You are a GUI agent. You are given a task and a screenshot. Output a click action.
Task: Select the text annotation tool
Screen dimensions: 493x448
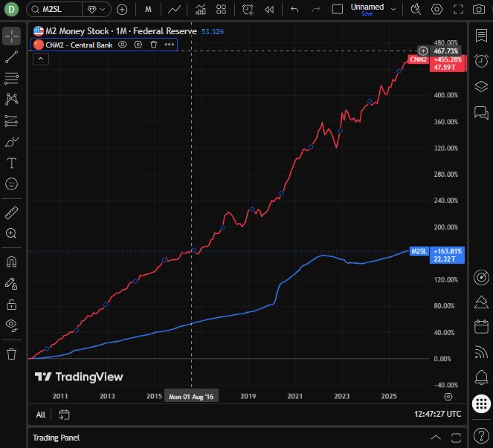[x=11, y=163]
